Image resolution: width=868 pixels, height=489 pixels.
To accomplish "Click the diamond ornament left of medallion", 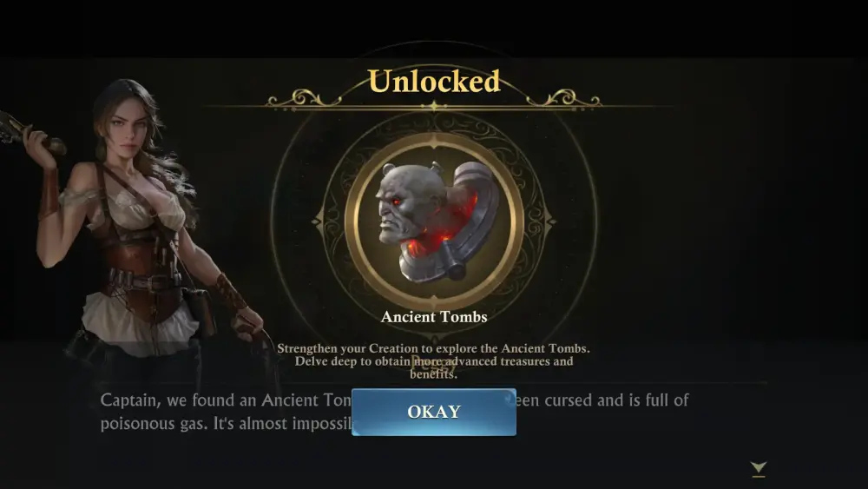I will [x=318, y=221].
